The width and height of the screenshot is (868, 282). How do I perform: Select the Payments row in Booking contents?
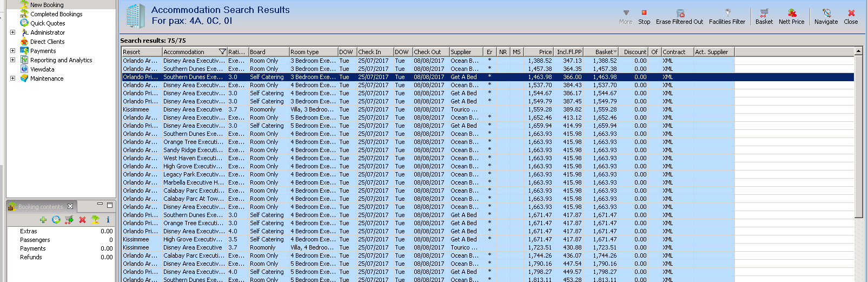(x=61, y=248)
